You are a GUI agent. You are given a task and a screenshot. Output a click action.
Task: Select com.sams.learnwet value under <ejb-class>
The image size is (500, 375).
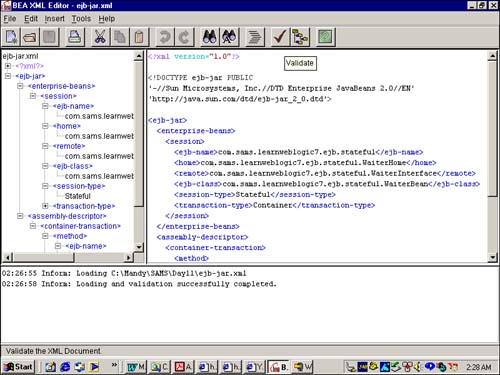click(99, 176)
